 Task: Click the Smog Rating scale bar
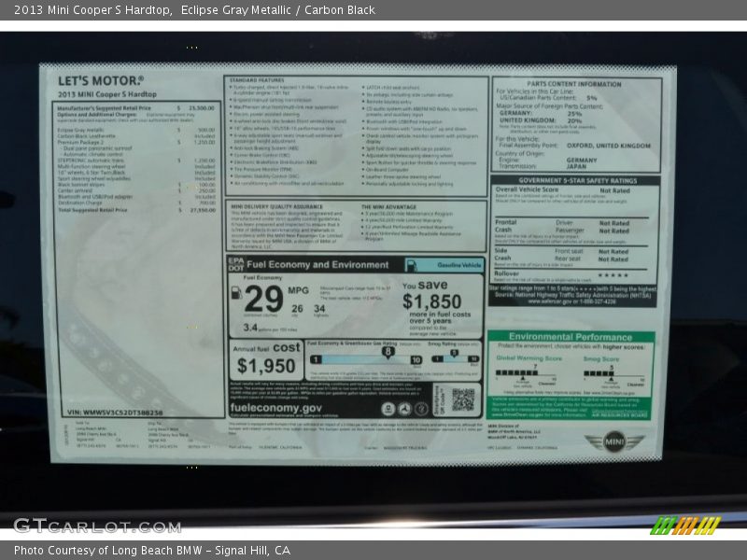[453, 358]
